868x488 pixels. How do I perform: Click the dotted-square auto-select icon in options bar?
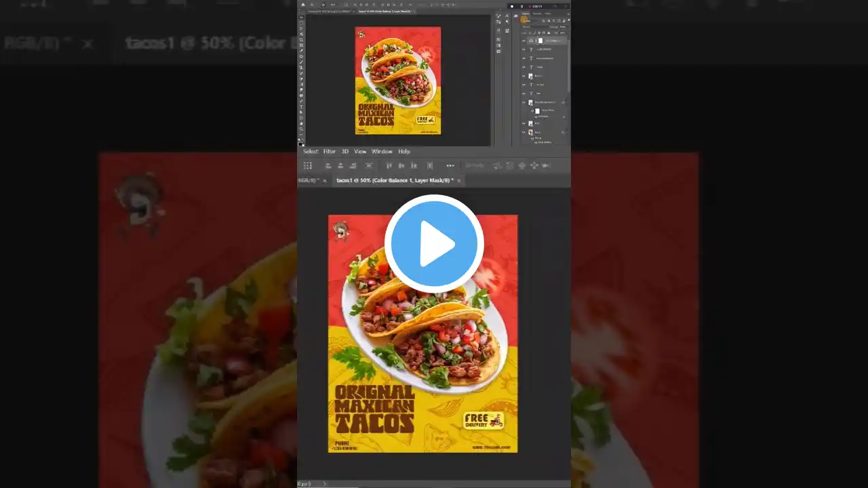tap(308, 165)
